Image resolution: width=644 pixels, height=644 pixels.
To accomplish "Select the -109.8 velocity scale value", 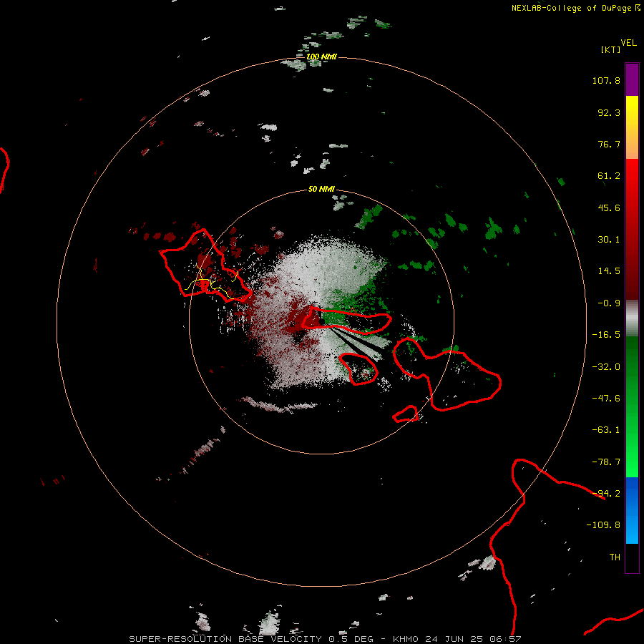I will 603,525.
